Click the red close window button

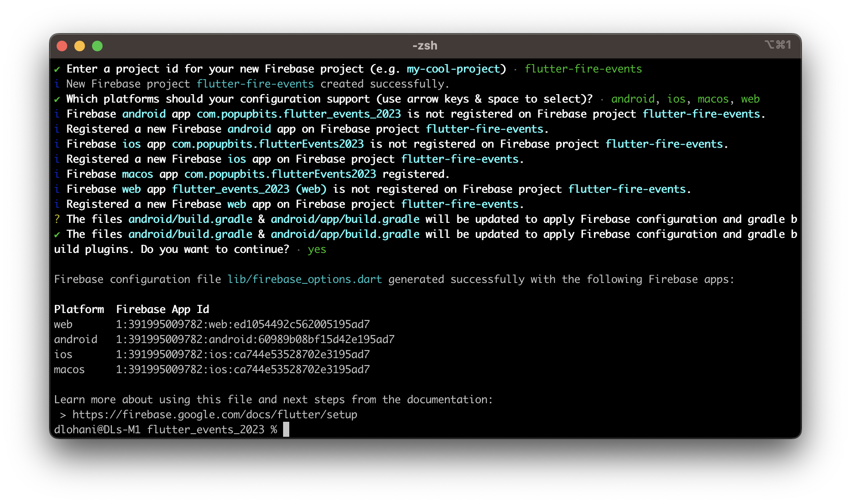62,46
